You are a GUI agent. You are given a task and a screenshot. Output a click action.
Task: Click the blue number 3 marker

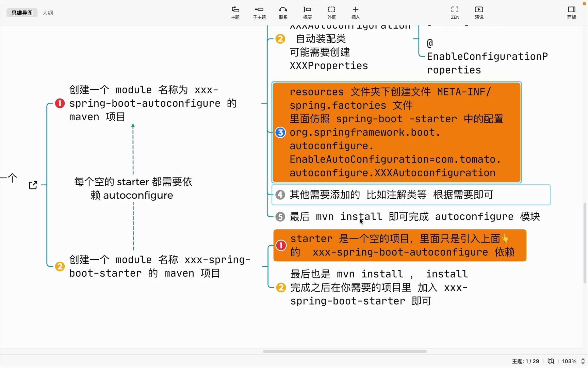pyautogui.click(x=280, y=132)
